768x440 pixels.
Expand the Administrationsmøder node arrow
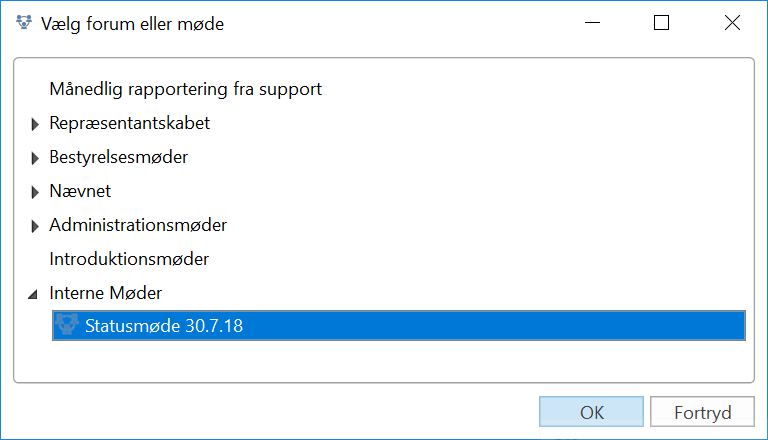35,226
